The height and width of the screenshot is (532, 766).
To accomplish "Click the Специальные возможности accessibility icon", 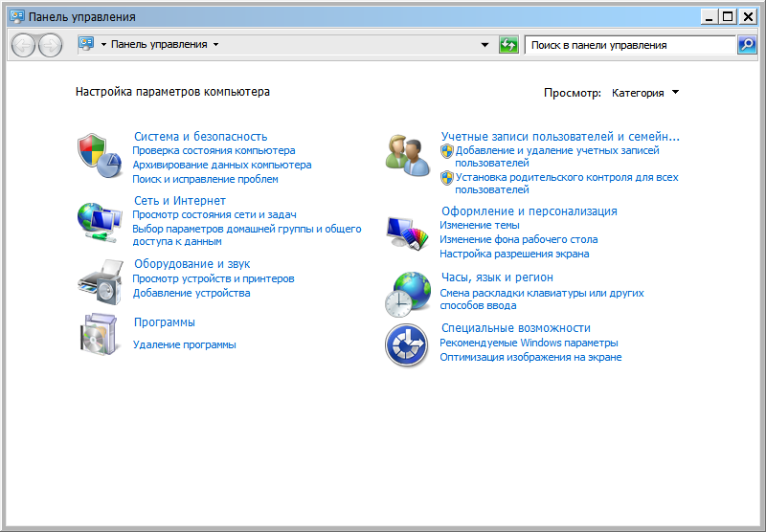I will (x=406, y=345).
